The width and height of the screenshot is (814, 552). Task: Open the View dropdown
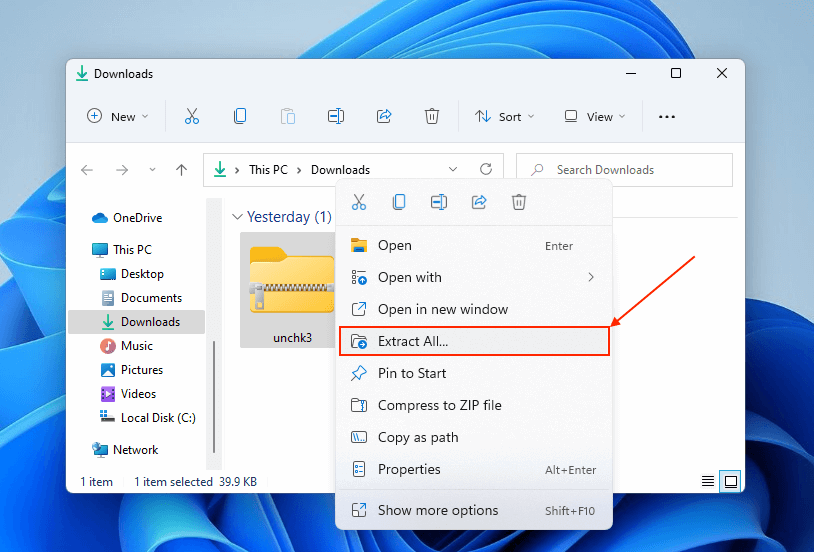[x=595, y=116]
